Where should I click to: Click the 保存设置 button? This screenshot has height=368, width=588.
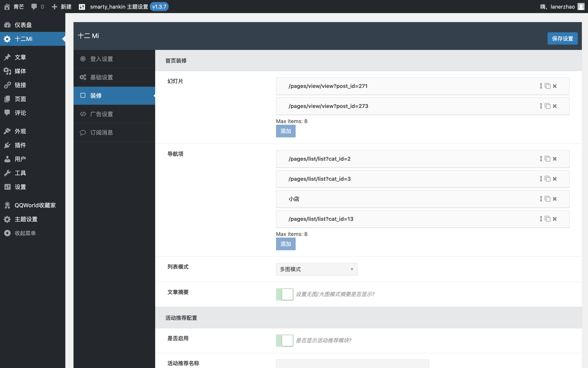tap(562, 38)
